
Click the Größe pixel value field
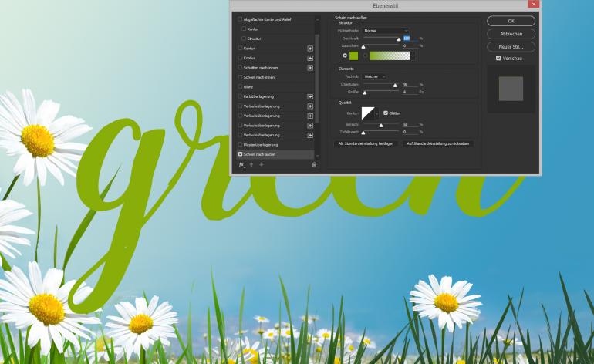click(x=410, y=92)
